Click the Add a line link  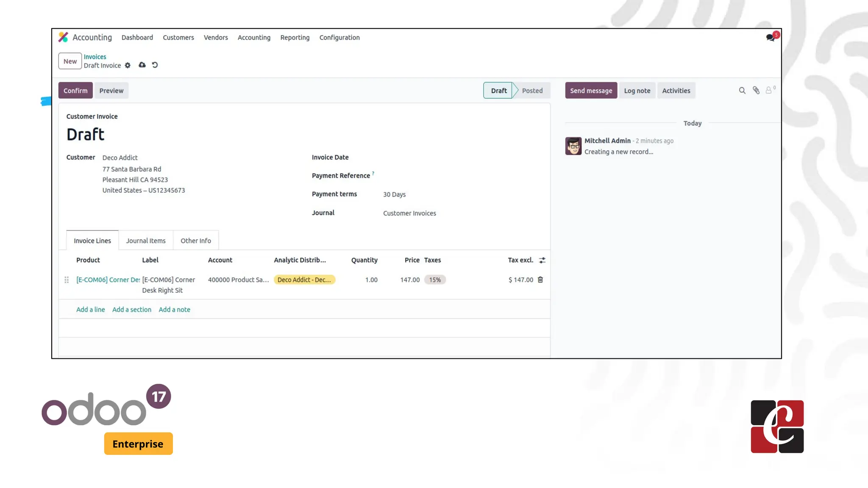point(90,310)
